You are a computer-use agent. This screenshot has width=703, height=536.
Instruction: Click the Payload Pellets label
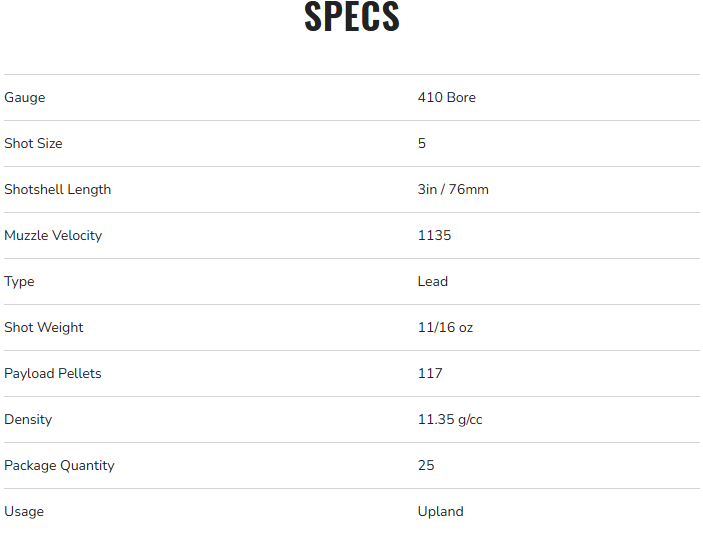point(53,374)
